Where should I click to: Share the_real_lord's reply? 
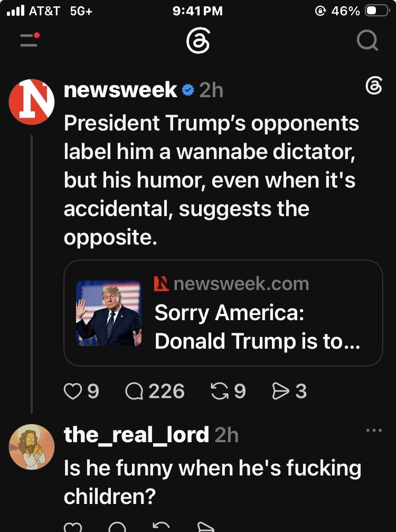[x=206, y=527]
